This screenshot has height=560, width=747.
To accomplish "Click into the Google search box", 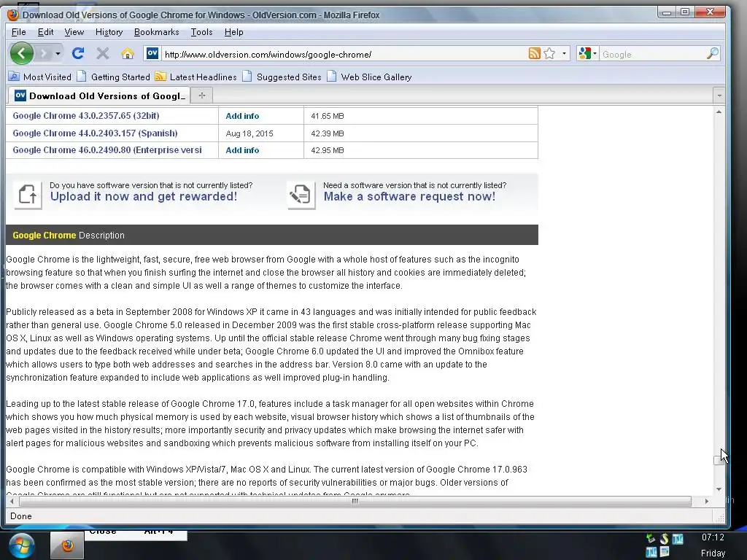I will 653,54.
